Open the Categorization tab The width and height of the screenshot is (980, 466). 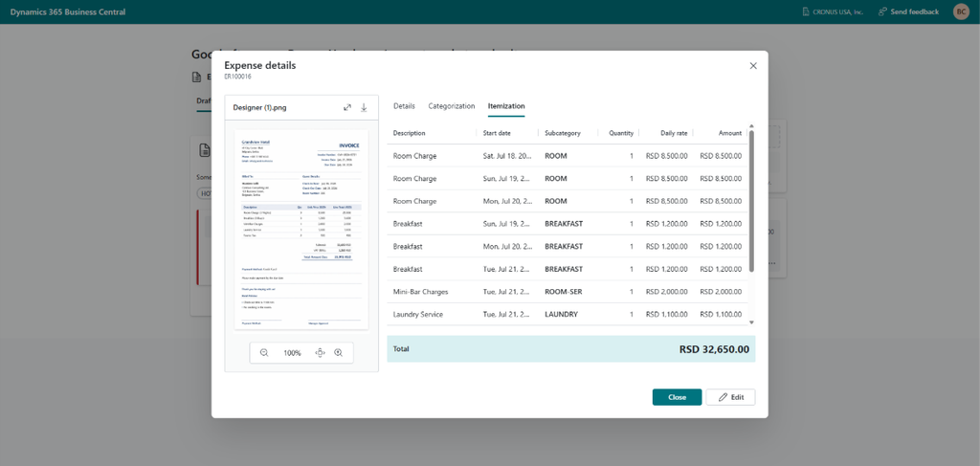pyautogui.click(x=452, y=106)
